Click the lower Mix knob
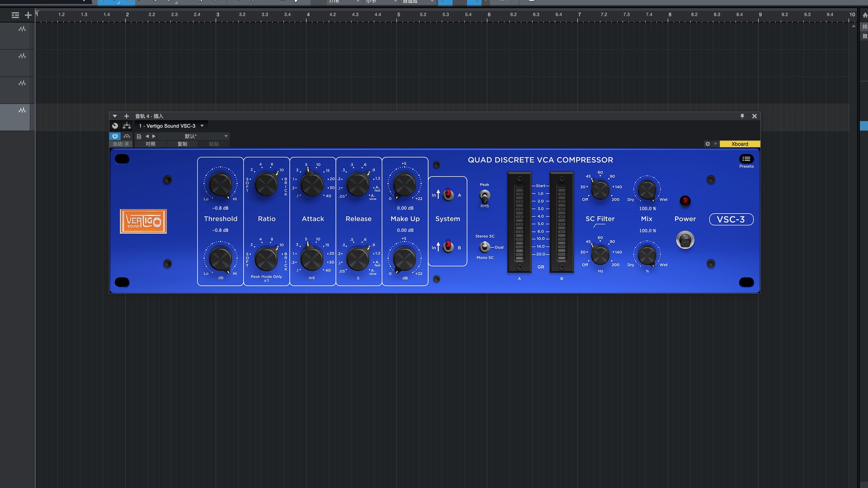The height and width of the screenshot is (488, 868). point(647,255)
